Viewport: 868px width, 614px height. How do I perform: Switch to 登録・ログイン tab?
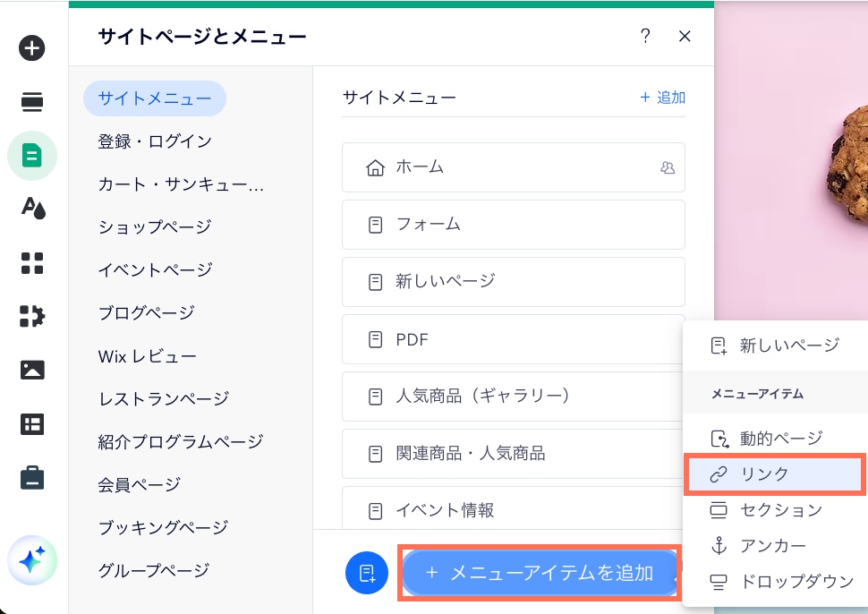point(155,141)
